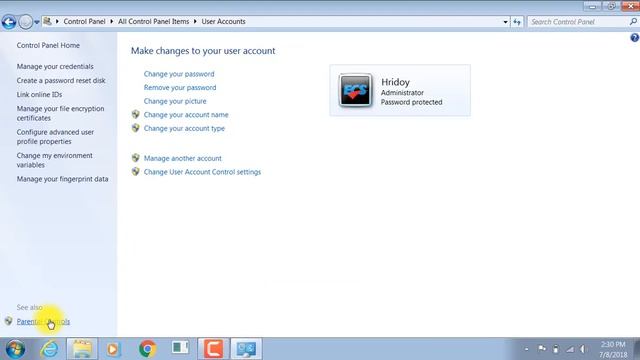Click the magnifier search icon
This screenshot has width=640, height=360.
pos(633,22)
